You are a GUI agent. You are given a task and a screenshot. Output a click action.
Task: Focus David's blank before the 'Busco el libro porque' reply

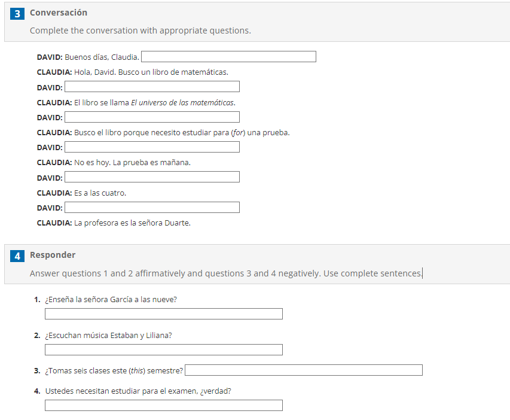pyautogui.click(x=152, y=117)
